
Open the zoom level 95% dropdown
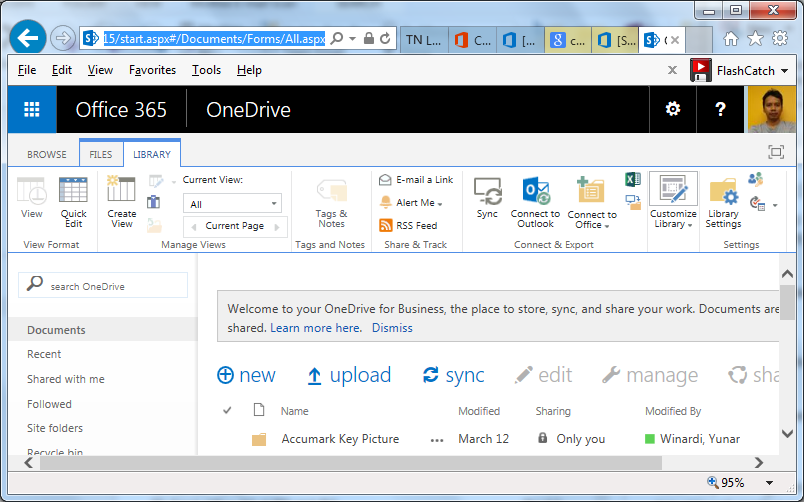coord(769,483)
